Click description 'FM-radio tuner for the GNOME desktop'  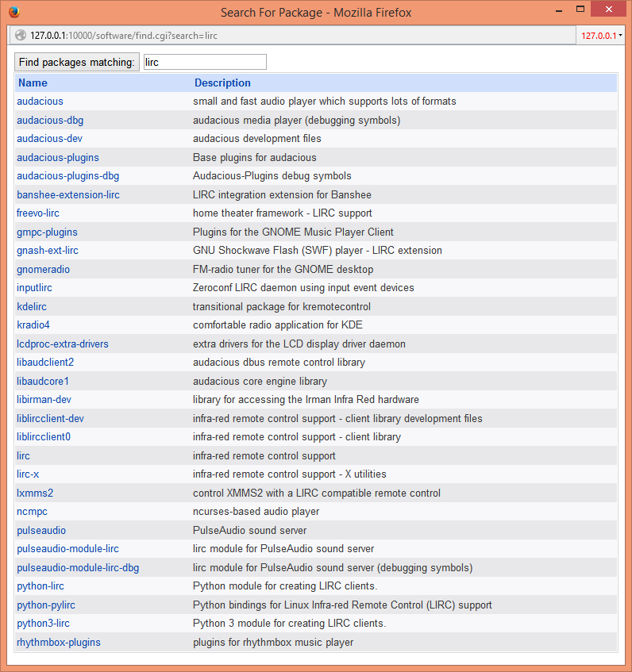(283, 269)
